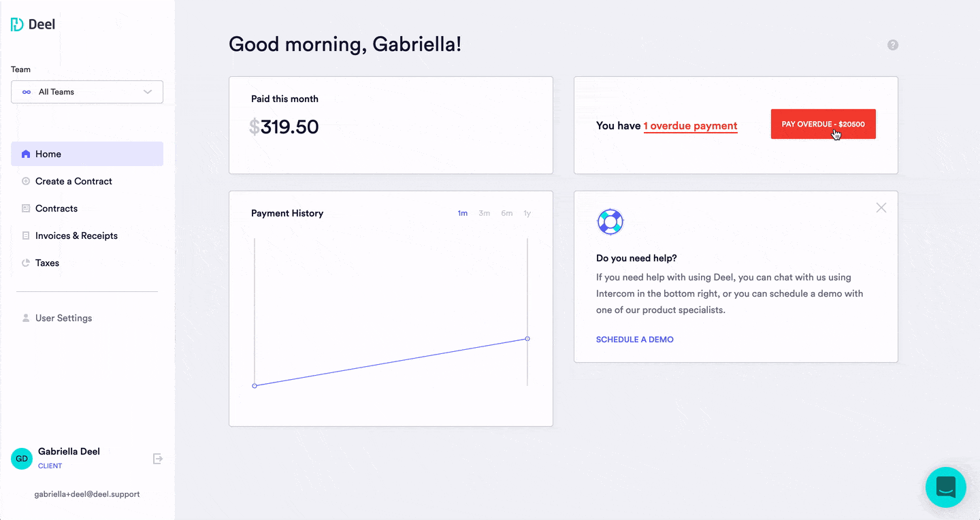Open the 1 overdue payment link

(690, 126)
